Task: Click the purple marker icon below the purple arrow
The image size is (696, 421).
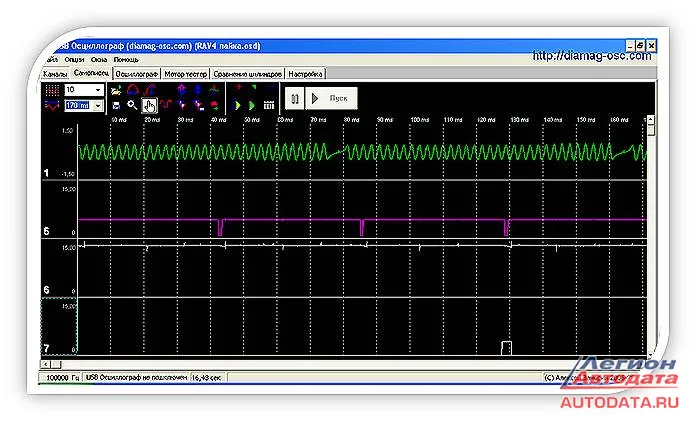Action: pos(182,105)
